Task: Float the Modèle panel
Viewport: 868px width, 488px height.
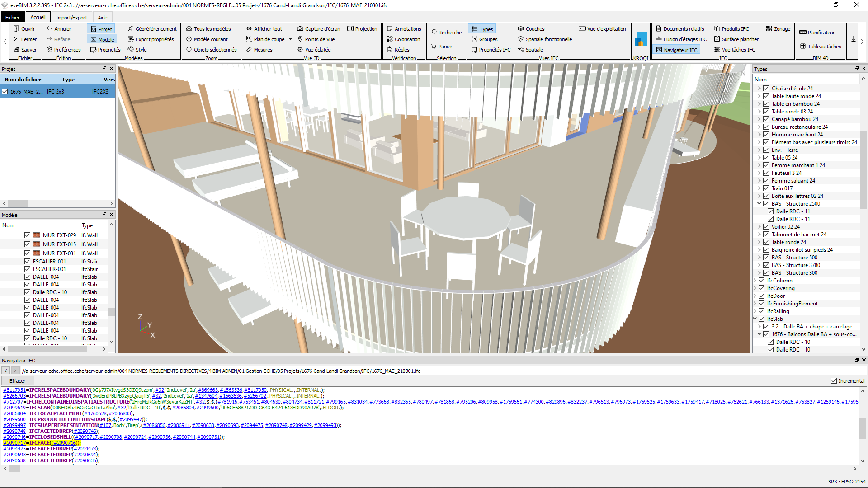Action: pyautogui.click(x=104, y=215)
